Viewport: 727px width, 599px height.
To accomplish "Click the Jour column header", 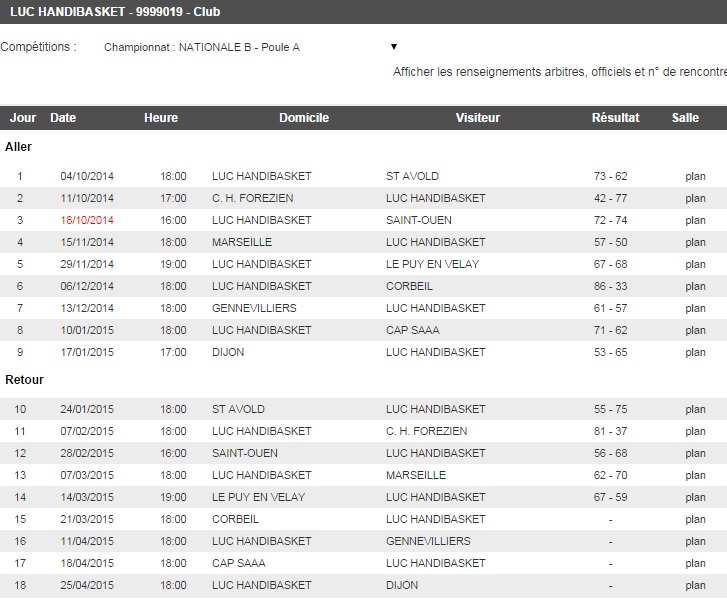I will [x=23, y=118].
